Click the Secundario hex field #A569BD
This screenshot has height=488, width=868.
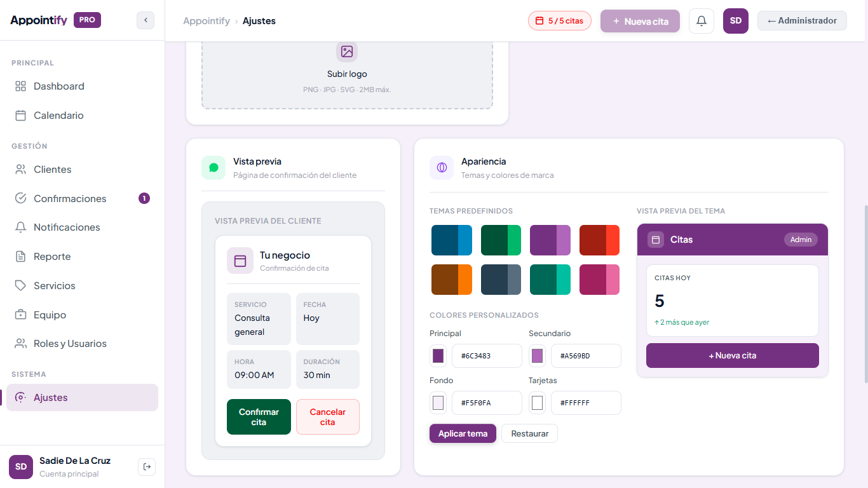click(586, 356)
